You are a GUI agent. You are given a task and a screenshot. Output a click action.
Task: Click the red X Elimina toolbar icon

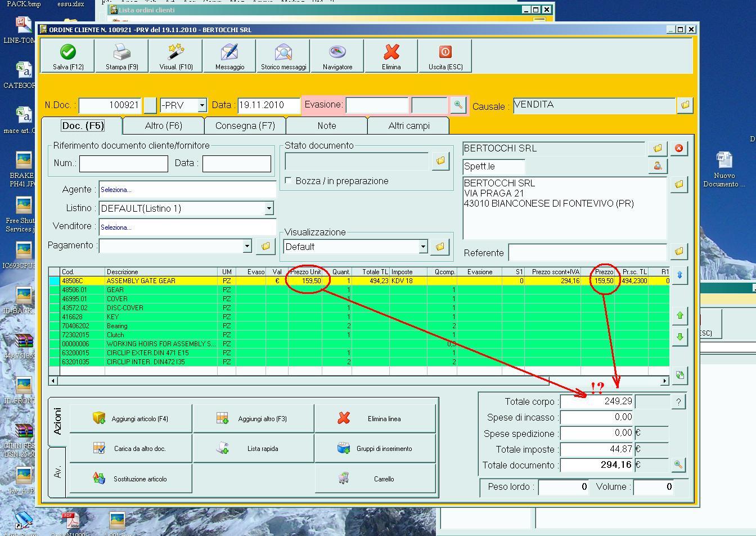coord(391,52)
